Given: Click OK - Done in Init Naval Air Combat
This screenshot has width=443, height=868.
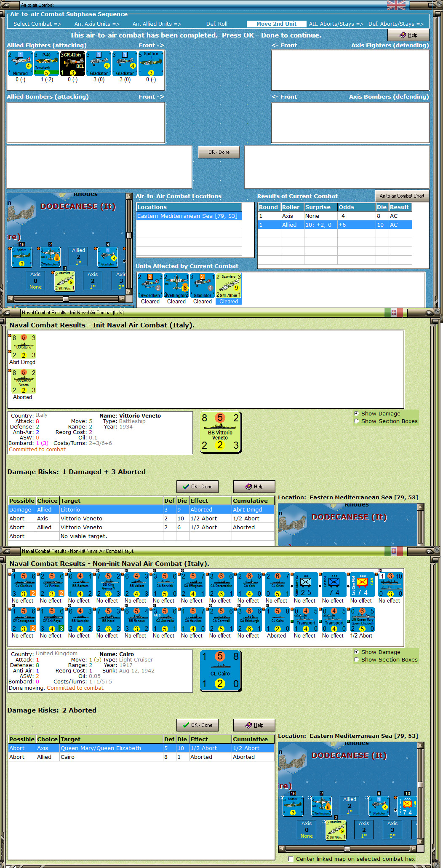Looking at the screenshot, I should (197, 487).
